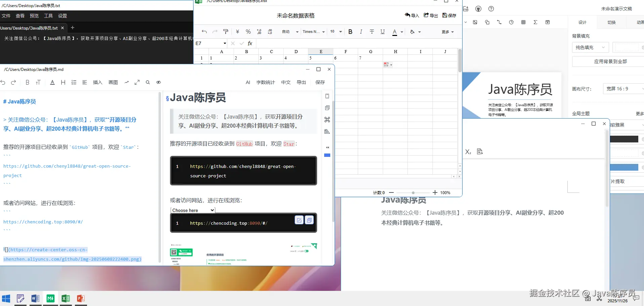Toggle underline in spreadsheet toolbar
This screenshot has width=644, height=306.
[x=383, y=32]
